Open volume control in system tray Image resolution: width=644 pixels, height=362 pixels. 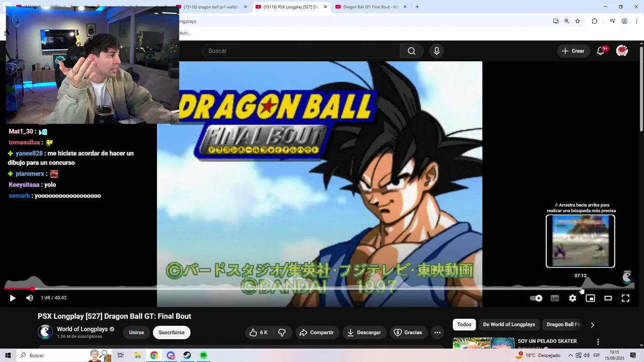586,355
